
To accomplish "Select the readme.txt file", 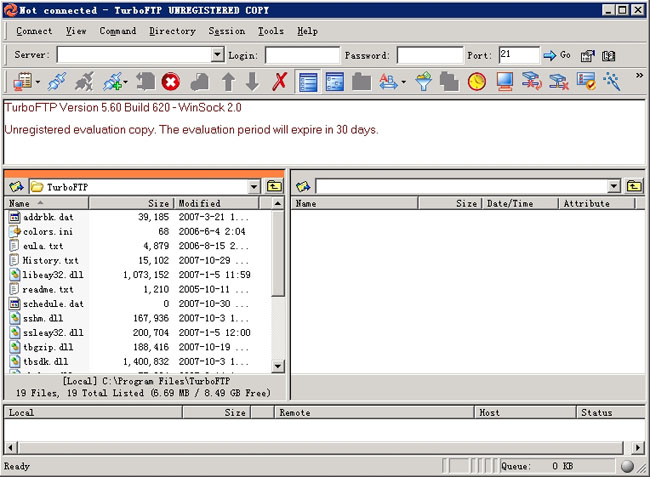I will coord(47,289).
